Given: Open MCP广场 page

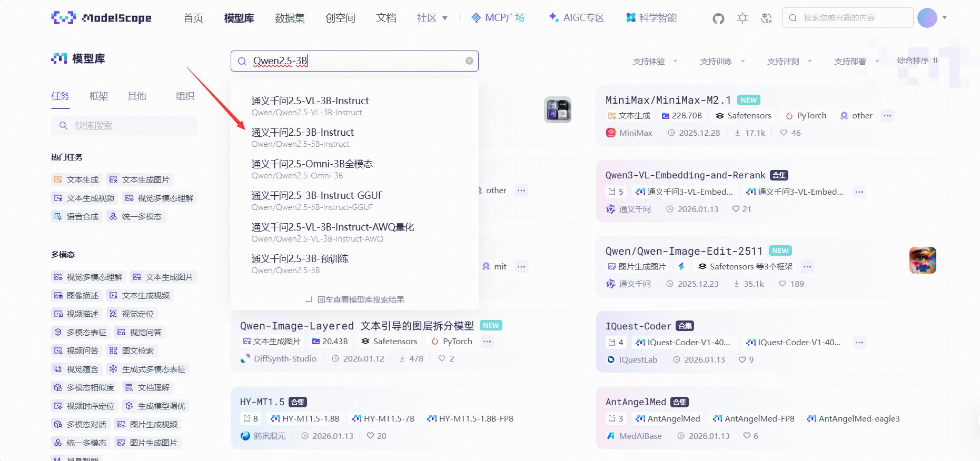Looking at the screenshot, I should [x=498, y=18].
